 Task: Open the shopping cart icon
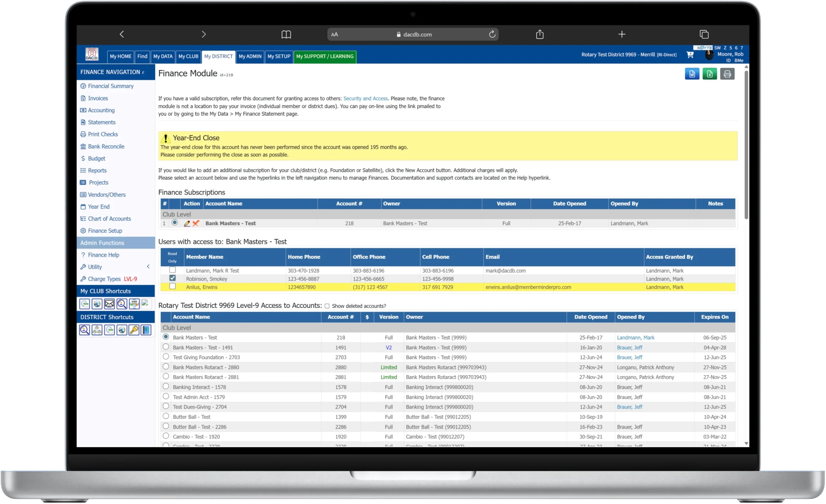coord(690,54)
